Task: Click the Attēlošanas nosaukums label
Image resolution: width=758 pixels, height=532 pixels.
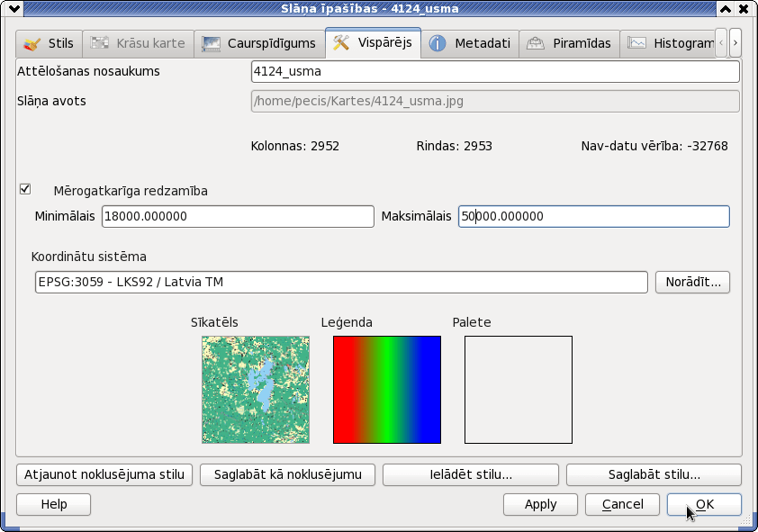Action: pyautogui.click(x=88, y=71)
